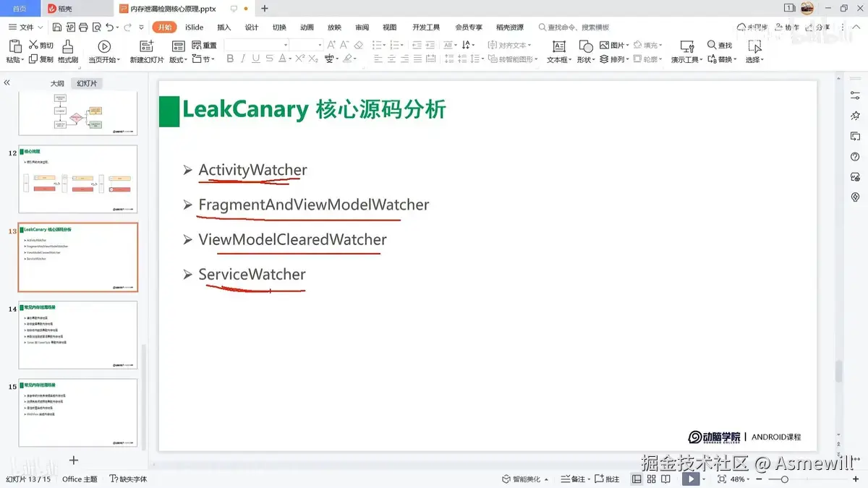Open the 形状 (Shapes) dropdown

585,60
